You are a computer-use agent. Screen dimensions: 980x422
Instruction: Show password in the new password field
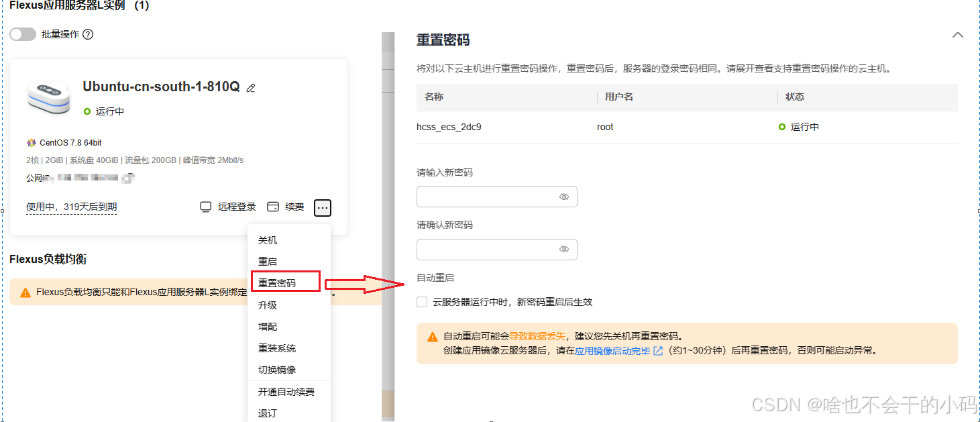coord(564,197)
